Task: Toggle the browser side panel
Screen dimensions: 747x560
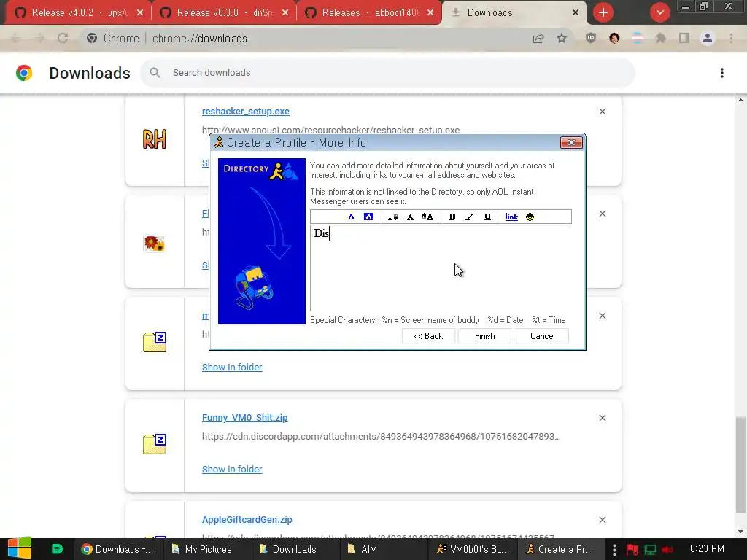Action: (684, 38)
